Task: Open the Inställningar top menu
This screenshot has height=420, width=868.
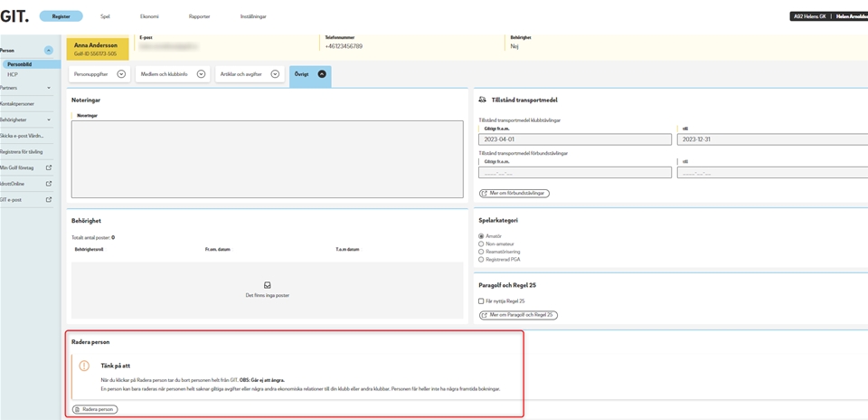Action: pos(253,16)
